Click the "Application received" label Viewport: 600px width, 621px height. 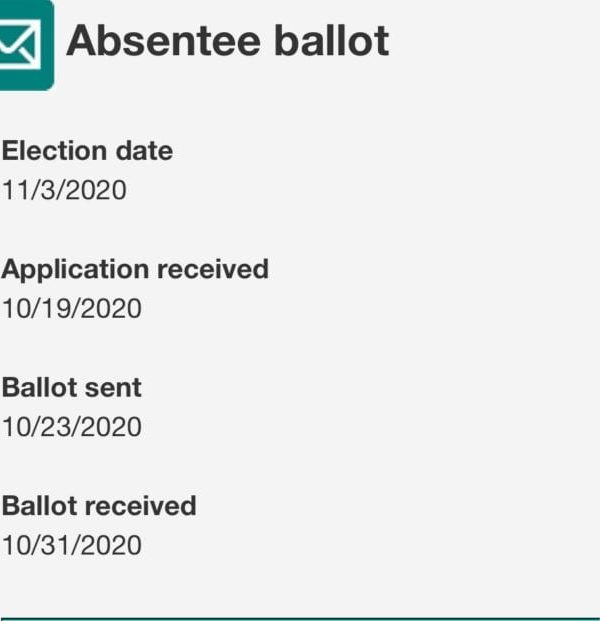(x=135, y=269)
